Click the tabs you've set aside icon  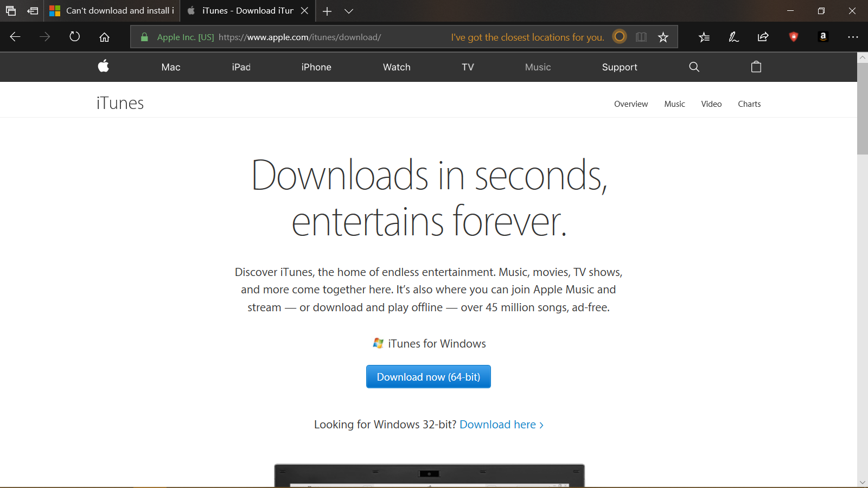(x=11, y=11)
